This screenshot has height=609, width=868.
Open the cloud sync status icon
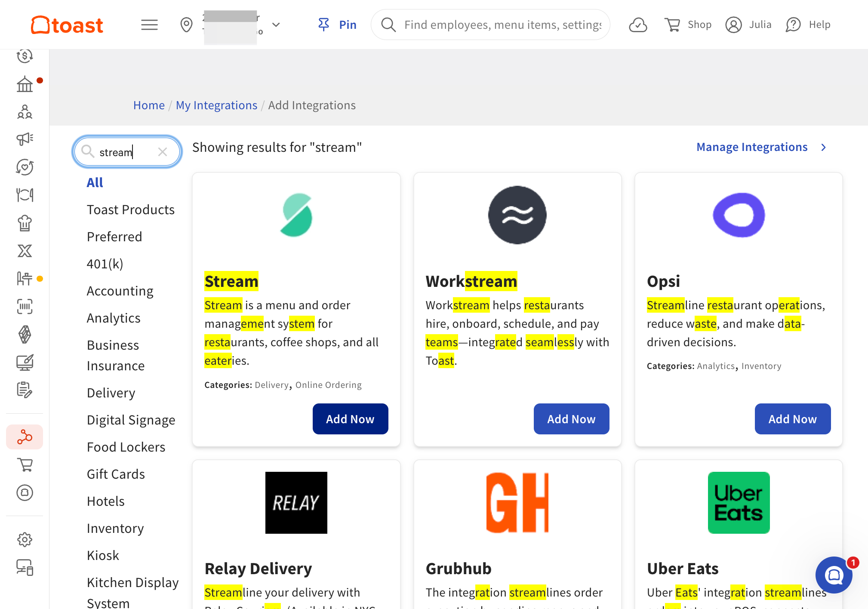(638, 25)
